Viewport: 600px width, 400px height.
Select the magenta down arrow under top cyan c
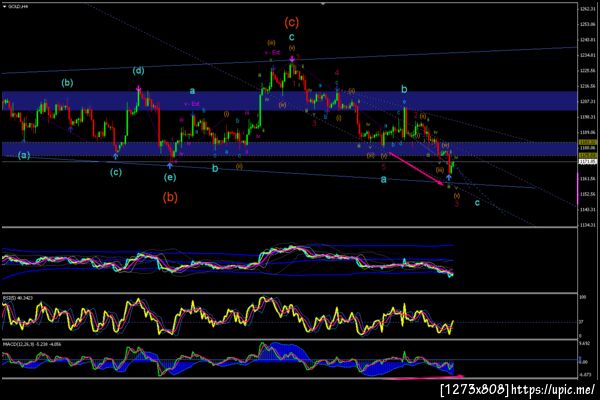coord(292,58)
